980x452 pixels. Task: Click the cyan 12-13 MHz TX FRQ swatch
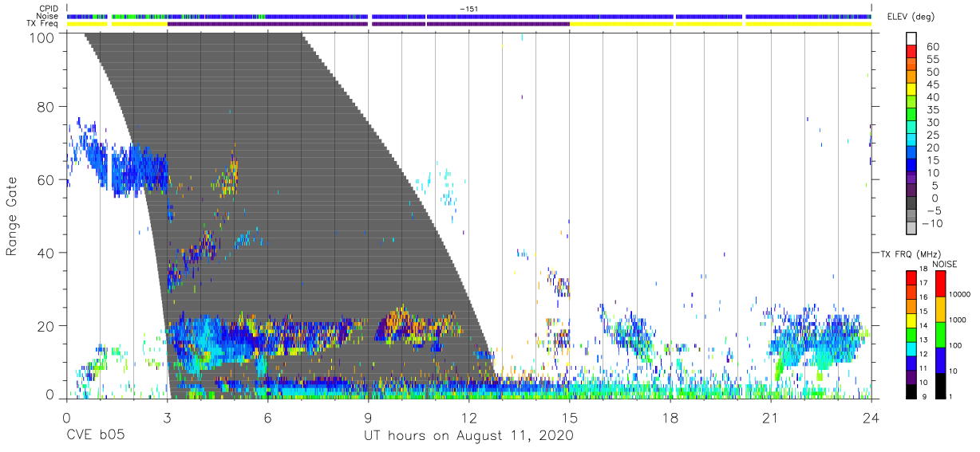click(911, 348)
